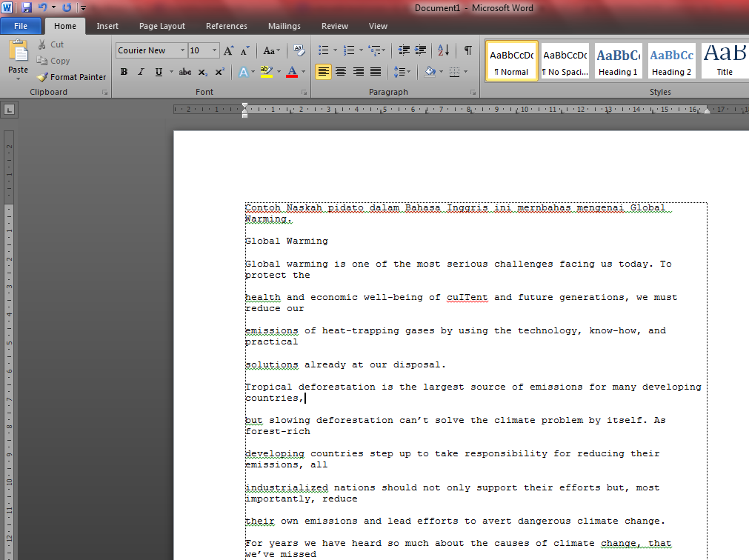Screen dimensions: 749x560
Task: Switch to the Review tab
Action: (334, 26)
